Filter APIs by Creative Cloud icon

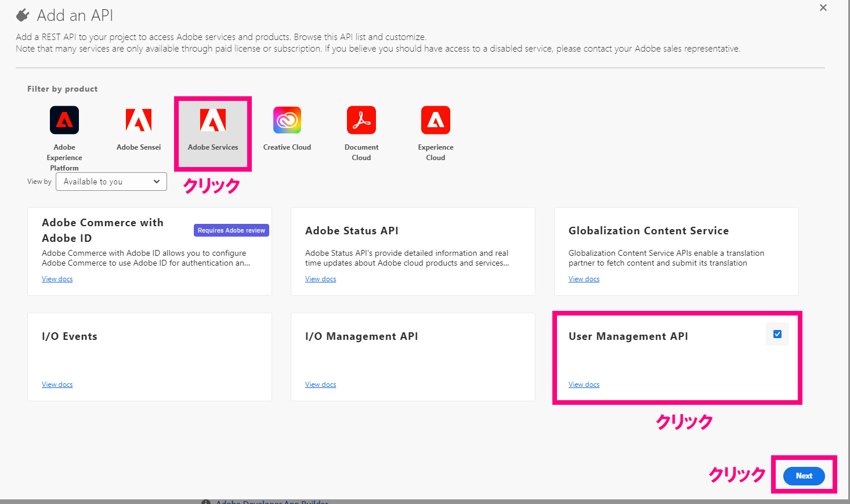point(287,120)
